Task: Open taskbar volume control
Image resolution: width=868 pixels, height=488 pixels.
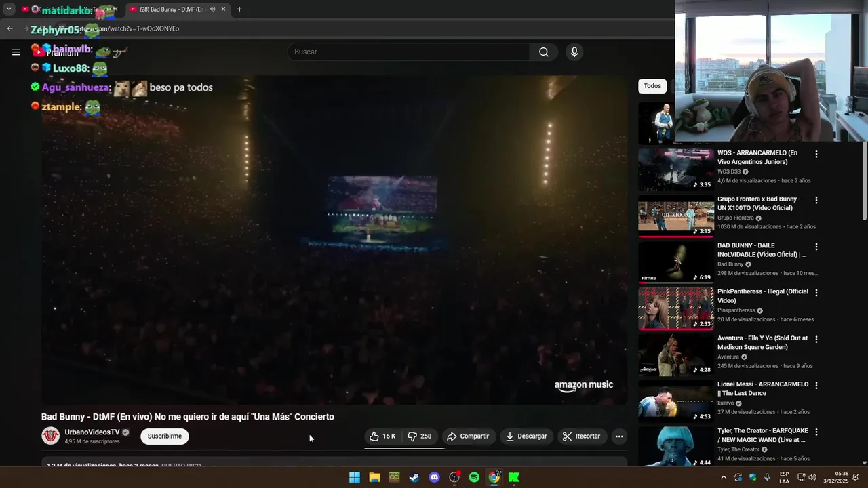Action: click(x=812, y=477)
